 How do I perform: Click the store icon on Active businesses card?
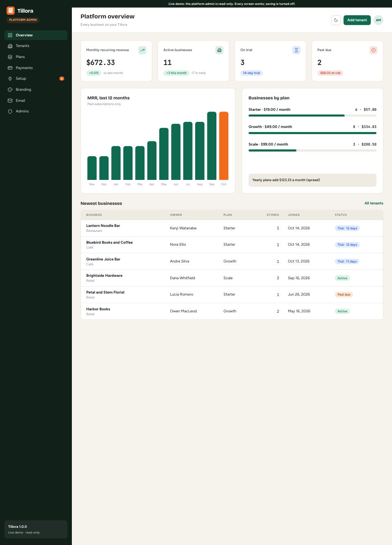[x=219, y=50]
